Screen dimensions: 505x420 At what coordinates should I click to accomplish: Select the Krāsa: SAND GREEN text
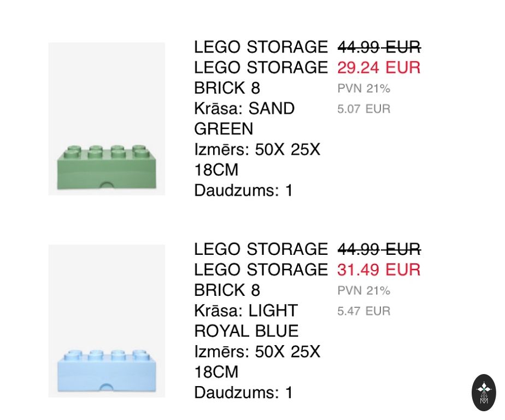[244, 119]
